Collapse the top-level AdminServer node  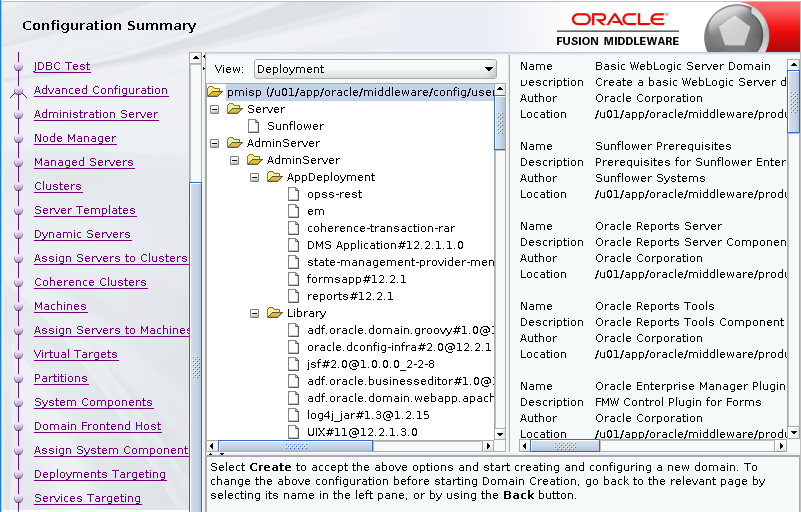pos(215,143)
